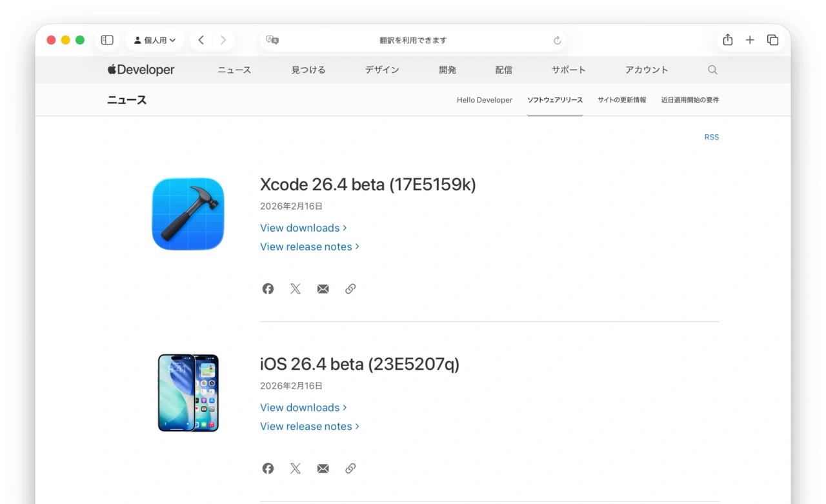The width and height of the screenshot is (826, 504).
Task: Show all tabs with the tab overview icon
Action: click(x=772, y=39)
